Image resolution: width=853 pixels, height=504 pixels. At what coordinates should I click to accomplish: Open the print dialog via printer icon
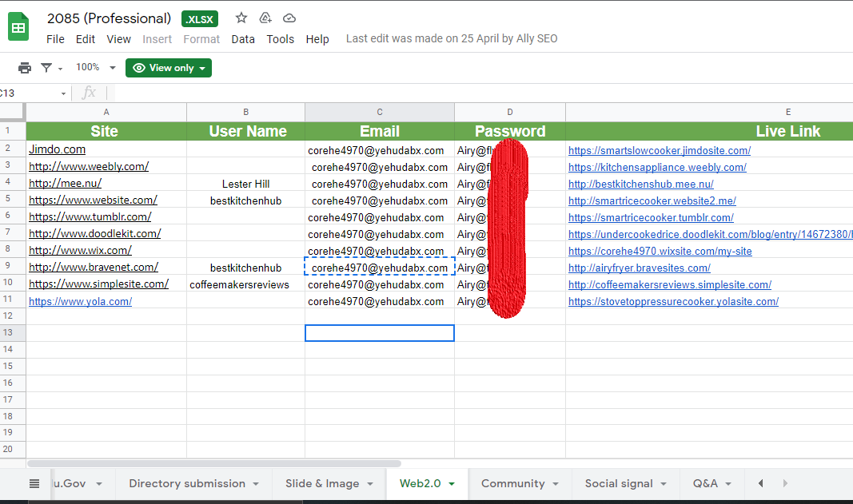[x=24, y=68]
